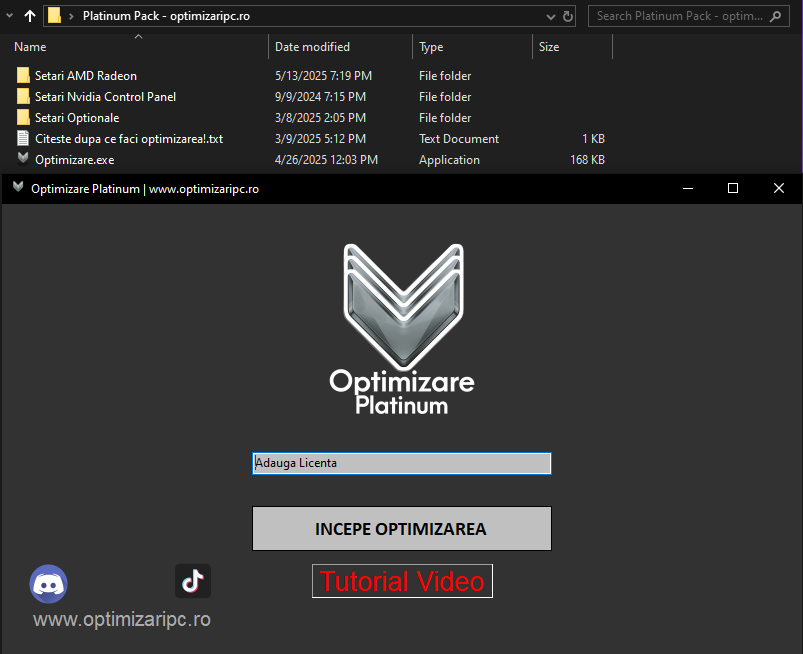Click the Optimizare app icon in title bar
The height and width of the screenshot is (654, 803).
pyautogui.click(x=18, y=187)
